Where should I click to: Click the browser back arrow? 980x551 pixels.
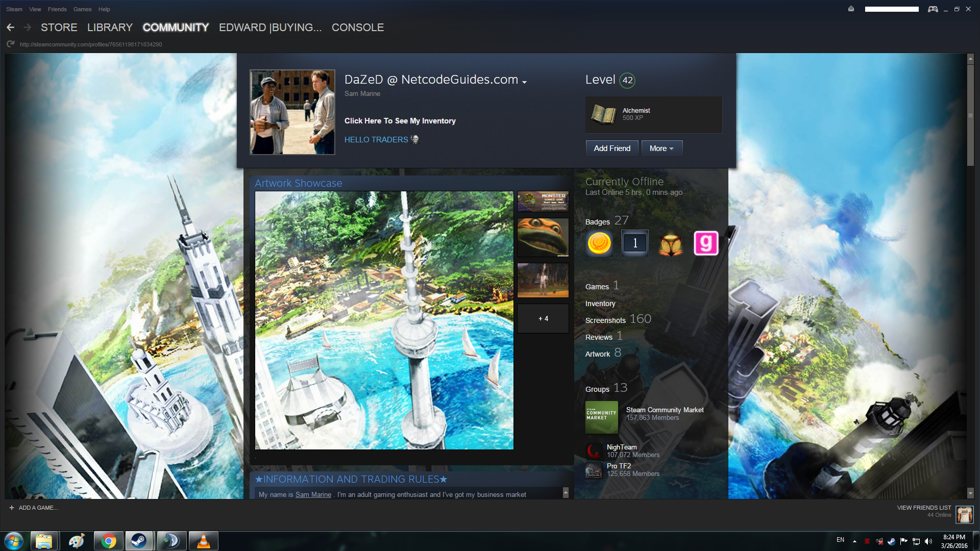point(11,28)
